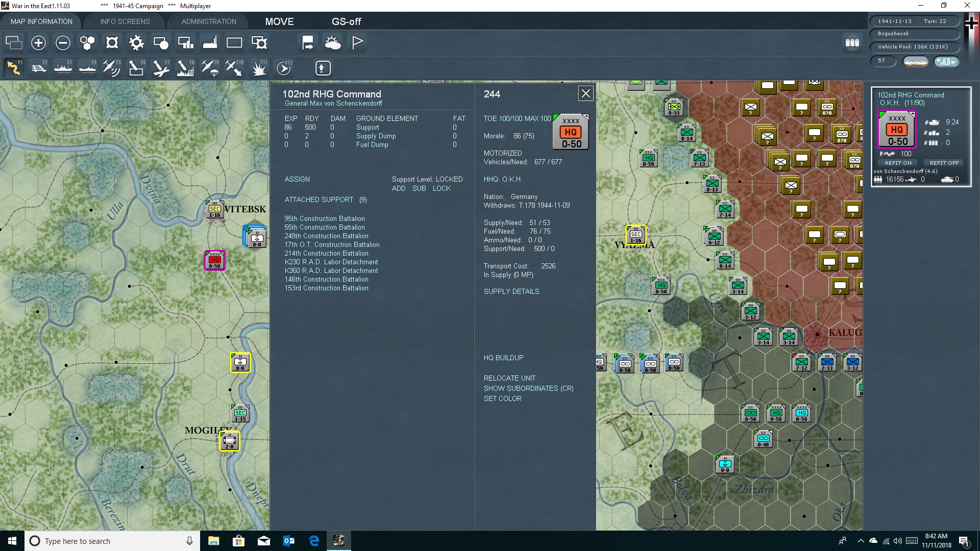Expand SHOW SUBORDINATES (CR) list

tap(528, 388)
